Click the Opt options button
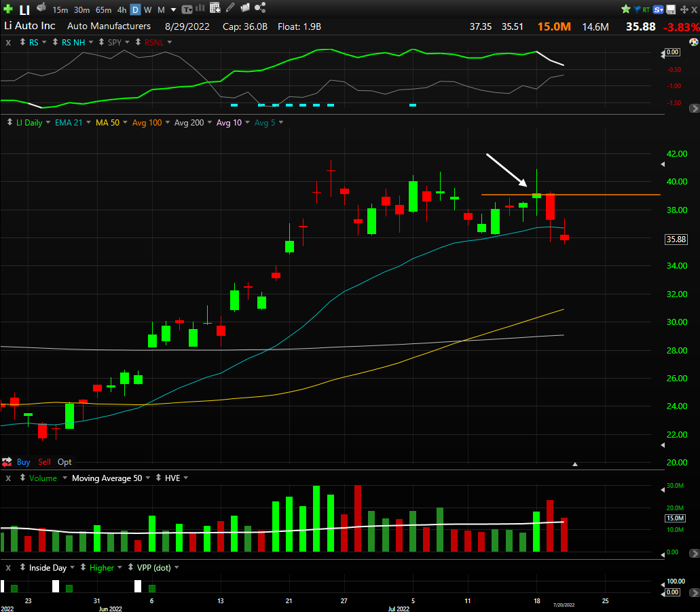This screenshot has height=612, width=700. pyautogui.click(x=65, y=462)
